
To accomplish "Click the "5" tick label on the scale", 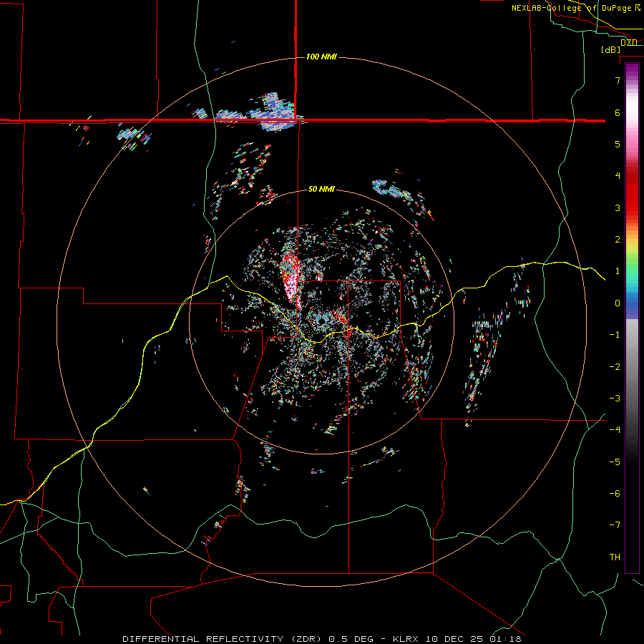I will click(x=618, y=144).
